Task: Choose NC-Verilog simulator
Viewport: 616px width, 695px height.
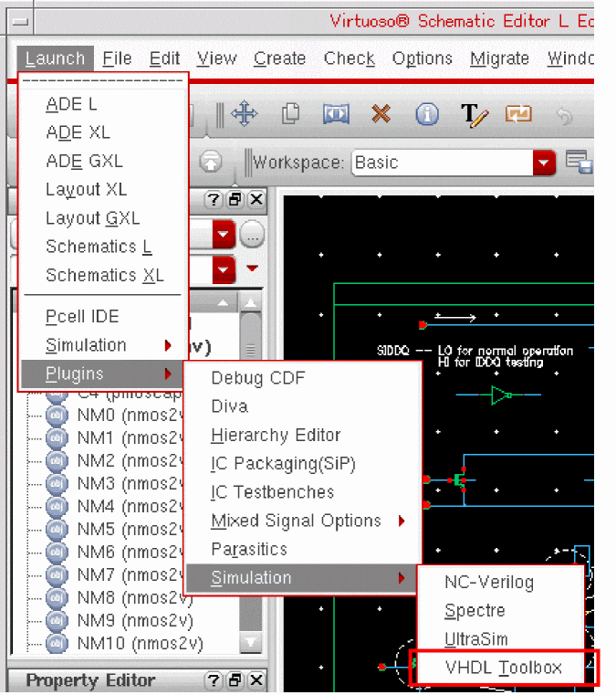Action: (500, 583)
